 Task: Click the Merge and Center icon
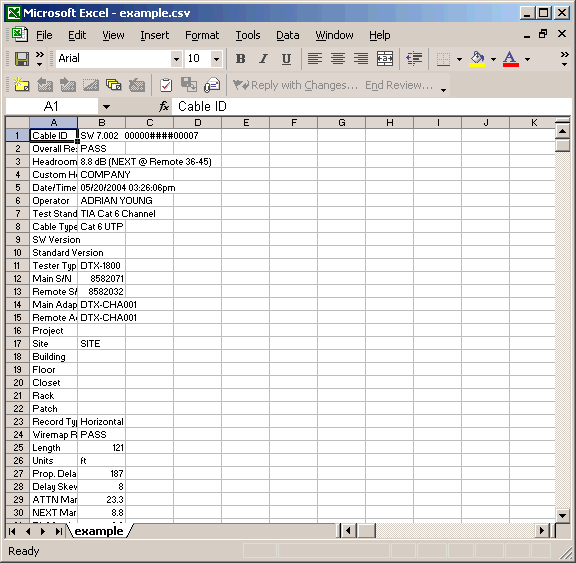coord(385,59)
